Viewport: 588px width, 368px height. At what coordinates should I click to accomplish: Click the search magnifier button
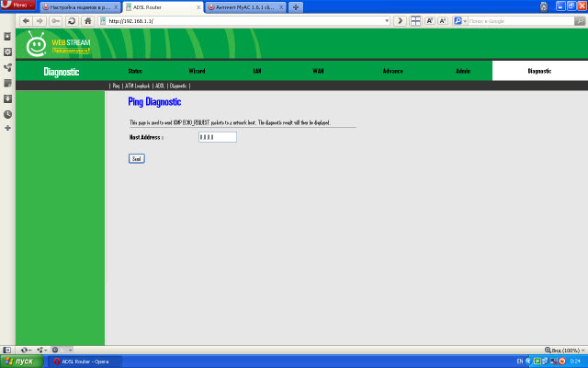tap(580, 21)
